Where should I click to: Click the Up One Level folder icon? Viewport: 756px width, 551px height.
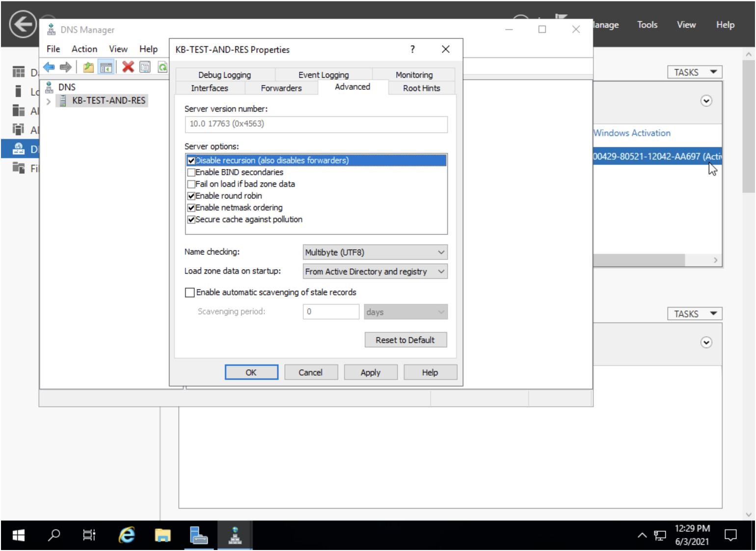[x=88, y=67]
